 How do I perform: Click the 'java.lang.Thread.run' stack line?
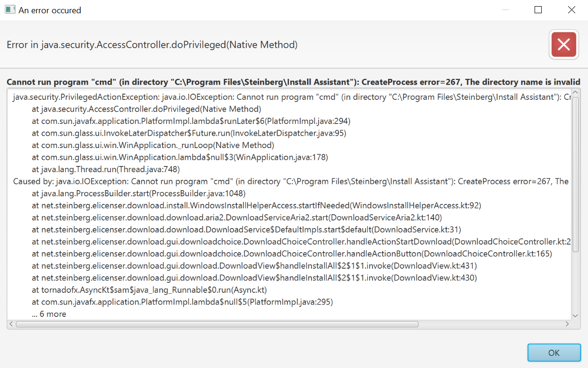(x=106, y=169)
